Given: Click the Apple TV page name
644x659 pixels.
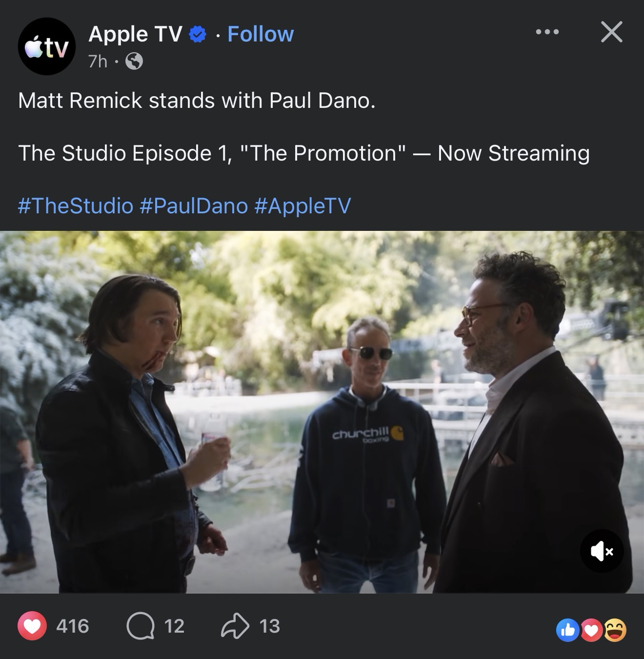Looking at the screenshot, I should point(135,34).
